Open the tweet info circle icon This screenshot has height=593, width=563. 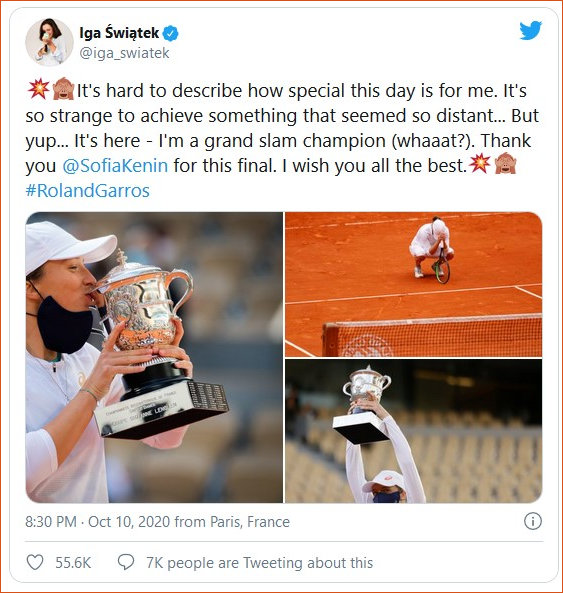[x=533, y=522]
